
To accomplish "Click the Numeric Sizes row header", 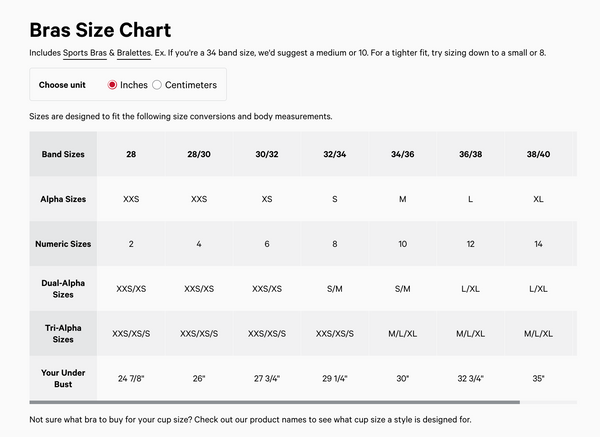I will [x=63, y=244].
